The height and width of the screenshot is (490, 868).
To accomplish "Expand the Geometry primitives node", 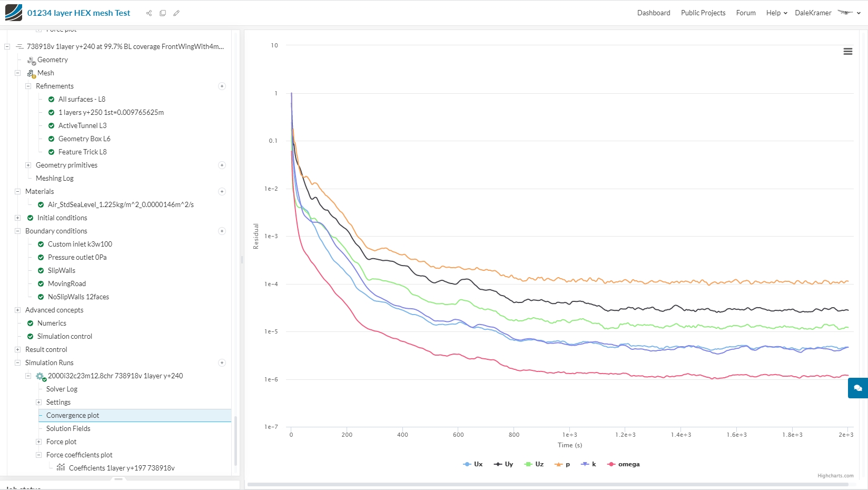I will coord(28,165).
